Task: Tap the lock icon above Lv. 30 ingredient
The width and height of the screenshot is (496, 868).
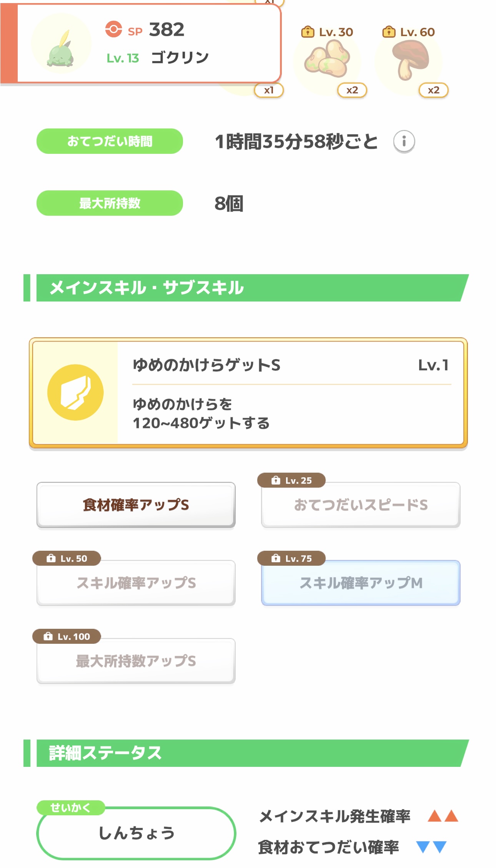Action: point(308,32)
